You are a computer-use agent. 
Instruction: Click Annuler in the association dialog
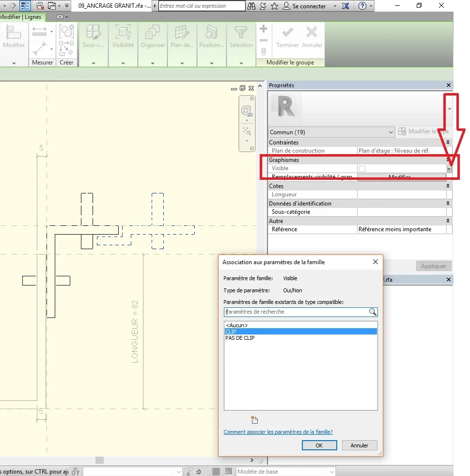point(359,445)
